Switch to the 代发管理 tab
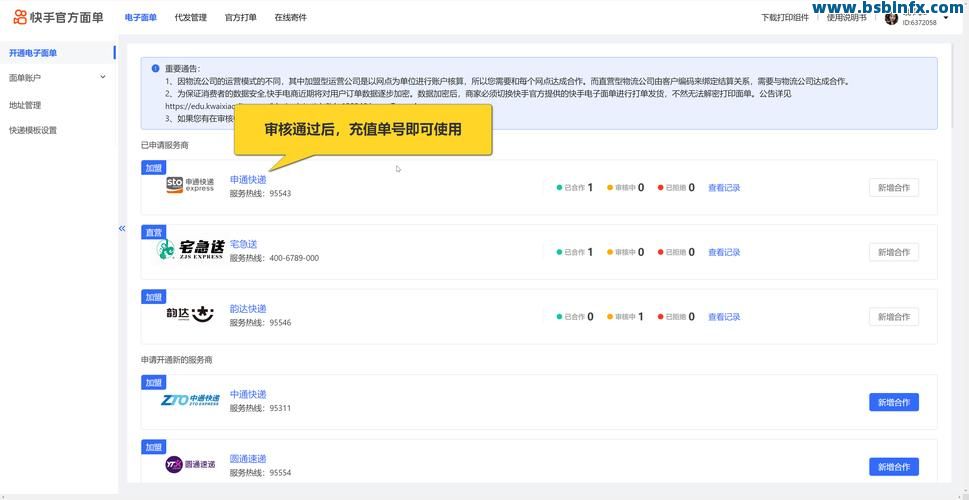969x500 pixels. (x=190, y=17)
